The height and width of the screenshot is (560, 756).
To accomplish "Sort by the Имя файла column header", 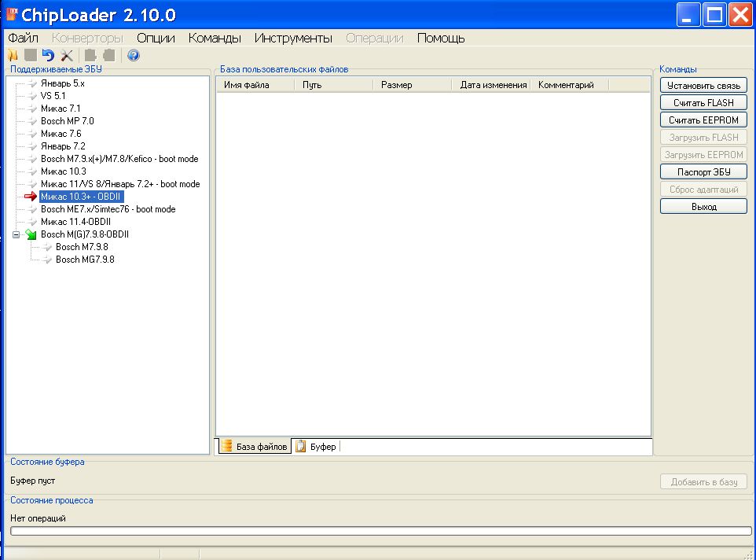I will (x=255, y=85).
